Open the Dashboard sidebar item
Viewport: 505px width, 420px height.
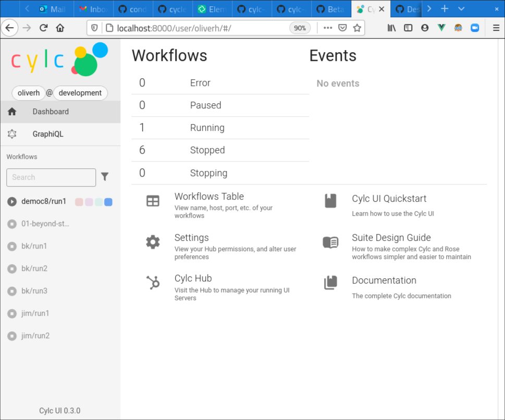[x=51, y=112]
